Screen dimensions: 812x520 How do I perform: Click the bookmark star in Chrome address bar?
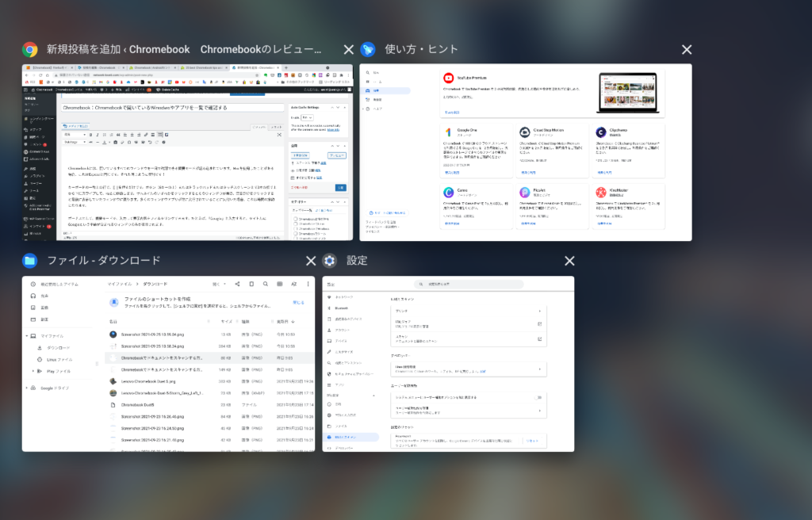tap(258, 75)
